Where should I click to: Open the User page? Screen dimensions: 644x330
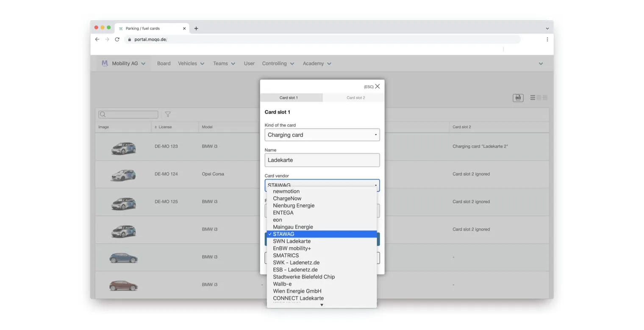pos(249,63)
